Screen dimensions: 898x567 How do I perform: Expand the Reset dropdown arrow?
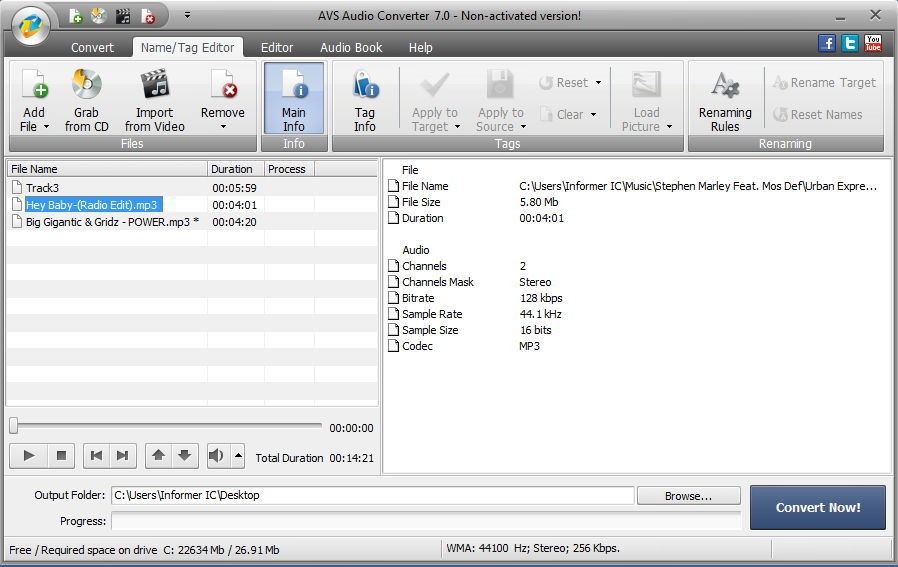[598, 82]
